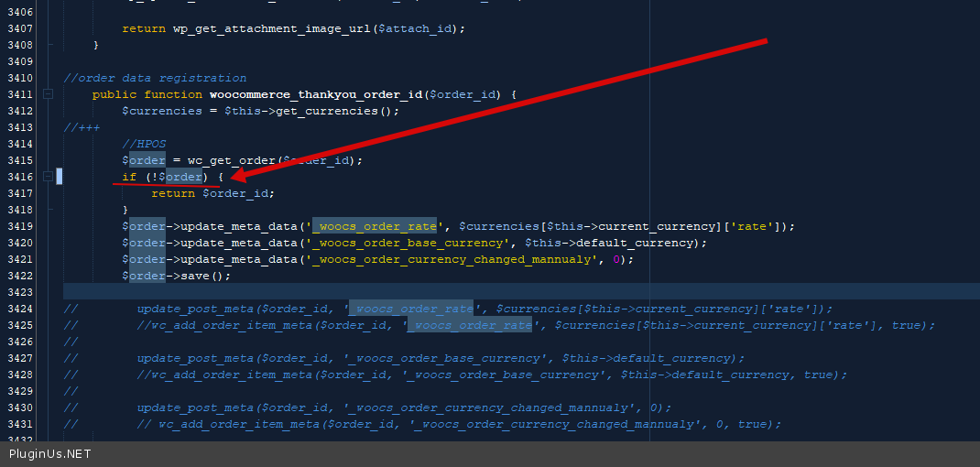The width and height of the screenshot is (980, 467).
Task: Click the PluginUs.NET watermark label
Action: 50,453
